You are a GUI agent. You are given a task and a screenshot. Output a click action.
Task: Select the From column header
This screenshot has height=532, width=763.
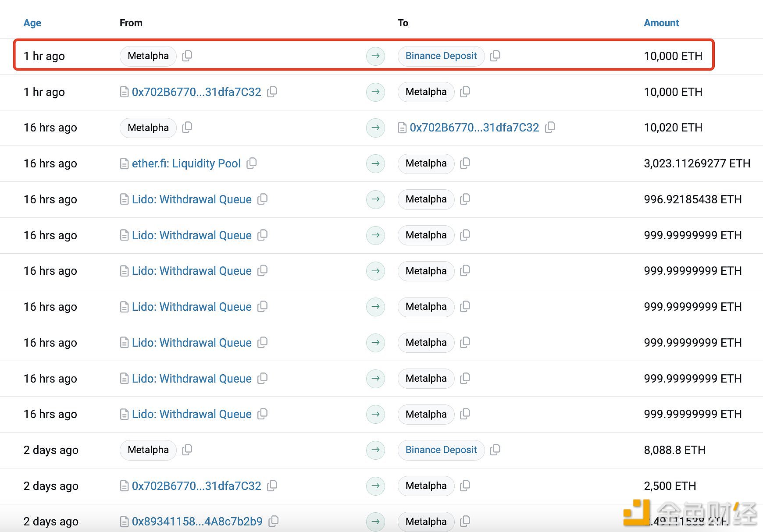[x=131, y=23]
